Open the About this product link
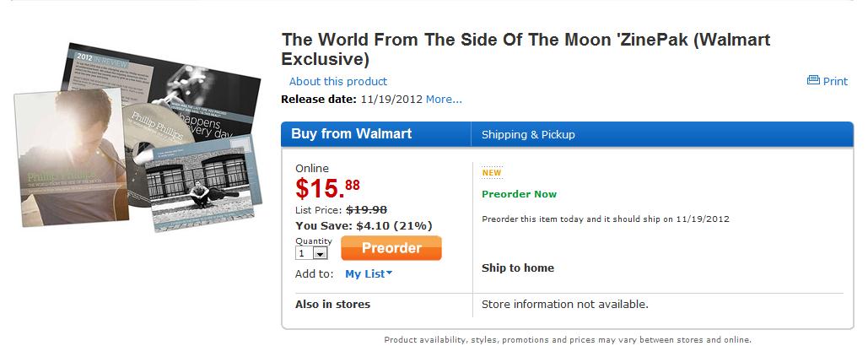The height and width of the screenshot is (346, 868). click(x=337, y=82)
